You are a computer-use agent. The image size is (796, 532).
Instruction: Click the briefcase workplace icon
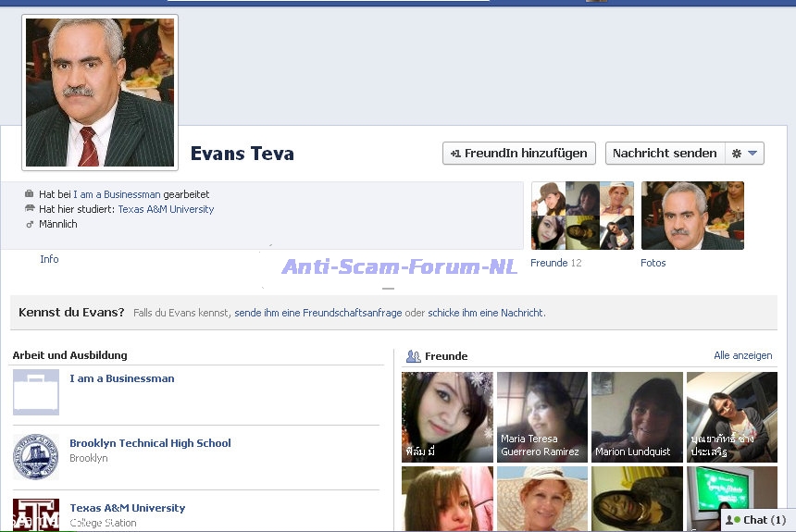pos(36,392)
